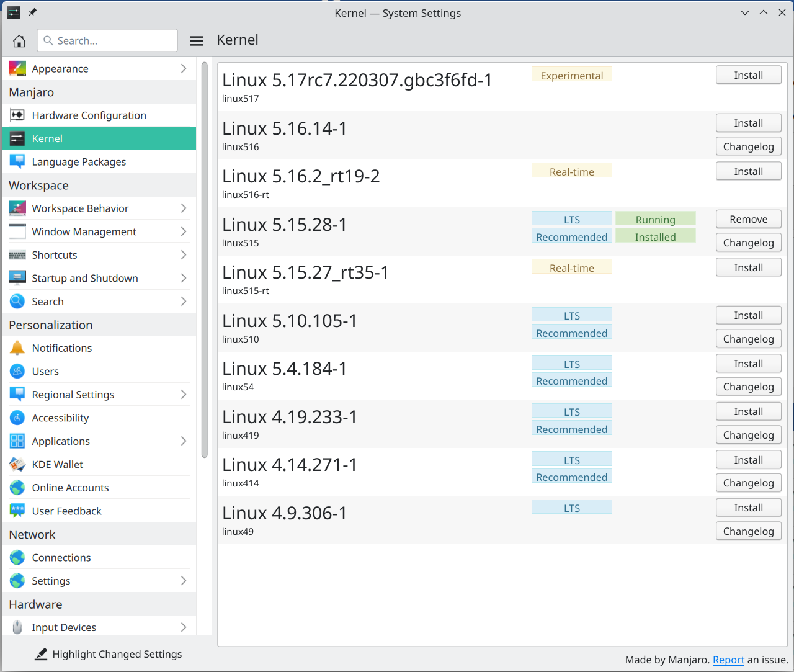View Changelog for Linux 5.16.14-1
The height and width of the screenshot is (672, 794).
748,146
